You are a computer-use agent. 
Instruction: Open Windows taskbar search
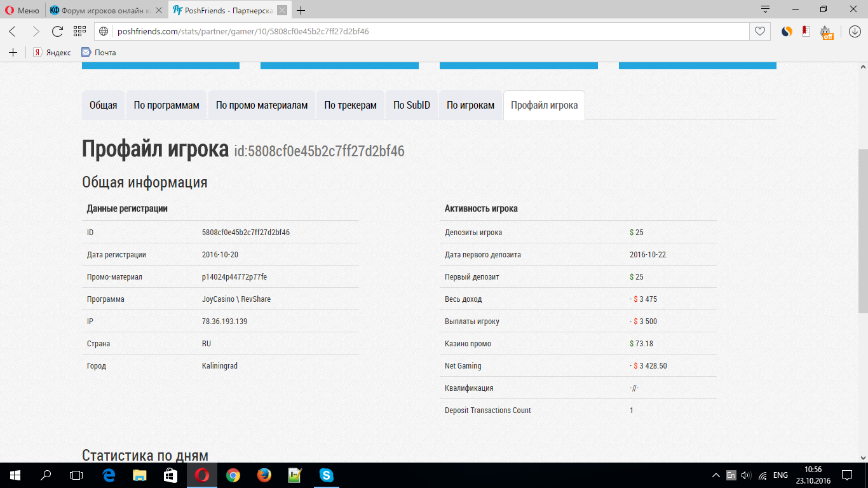click(x=46, y=475)
